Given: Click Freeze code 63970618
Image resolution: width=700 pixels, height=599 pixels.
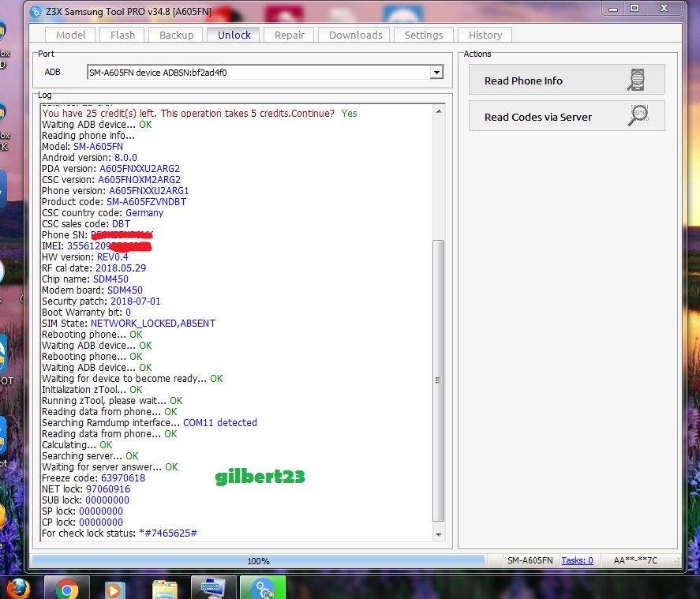Looking at the screenshot, I should point(123,478).
